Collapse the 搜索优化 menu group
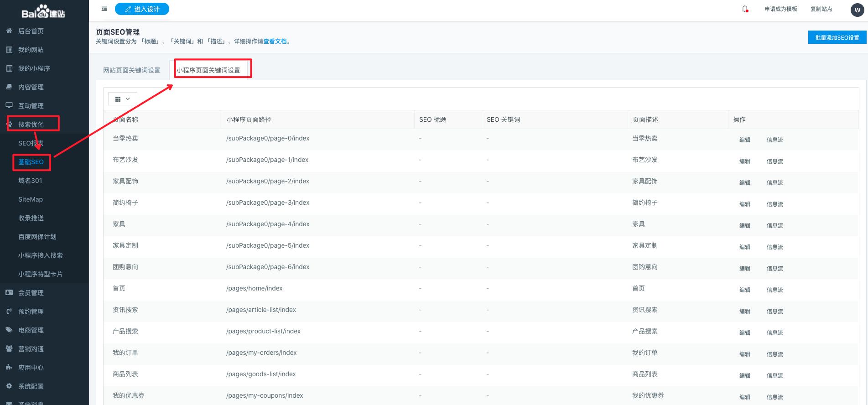The image size is (868, 405). tap(31, 125)
